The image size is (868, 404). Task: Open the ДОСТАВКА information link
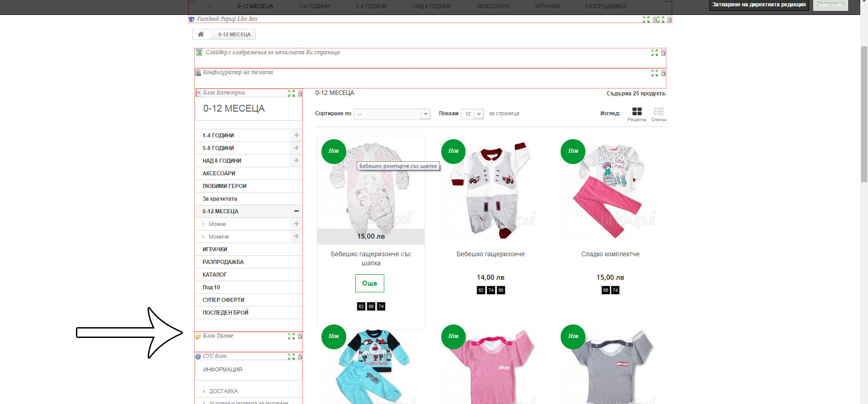click(x=223, y=391)
